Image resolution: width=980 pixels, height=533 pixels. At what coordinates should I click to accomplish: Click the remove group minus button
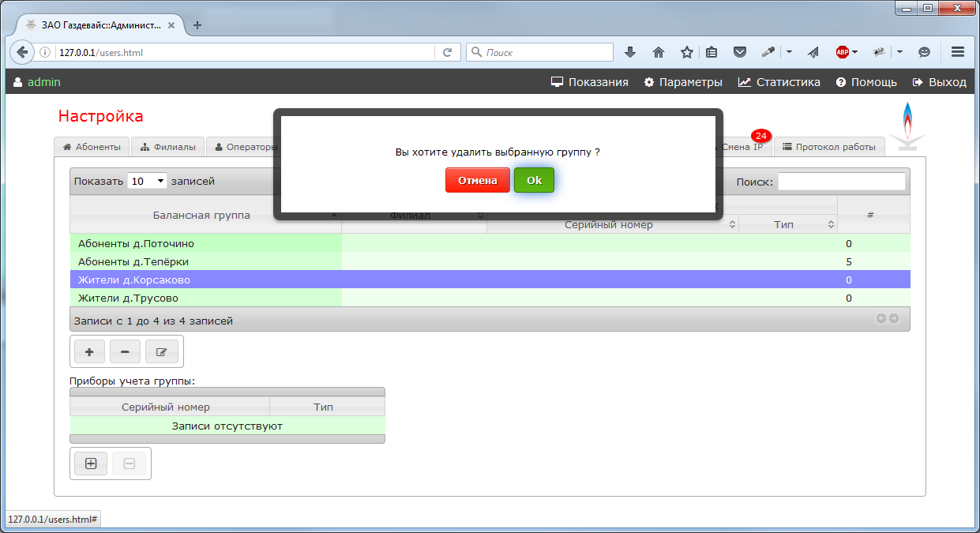coord(125,351)
